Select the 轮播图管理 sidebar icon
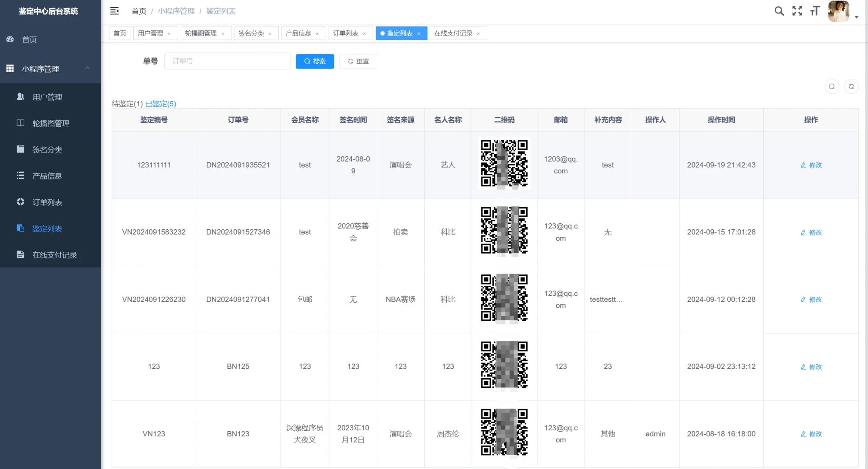Screen dimensions: 868x469 [20, 123]
